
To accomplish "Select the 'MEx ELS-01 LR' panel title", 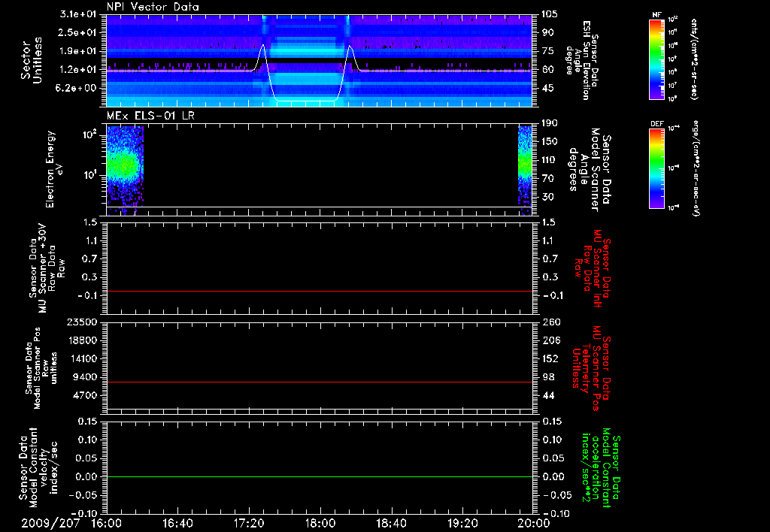I will click(150, 116).
